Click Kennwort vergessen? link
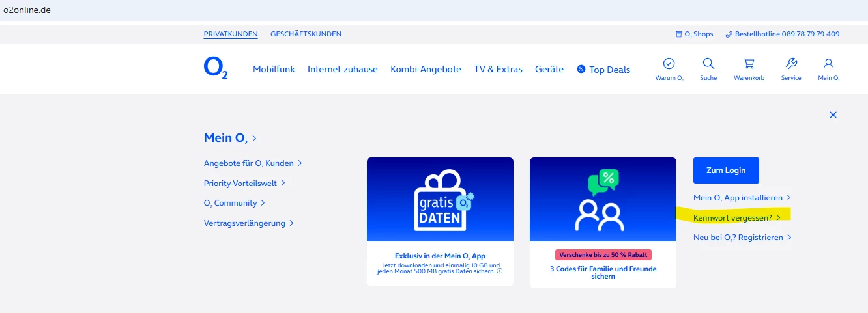 [732, 217]
